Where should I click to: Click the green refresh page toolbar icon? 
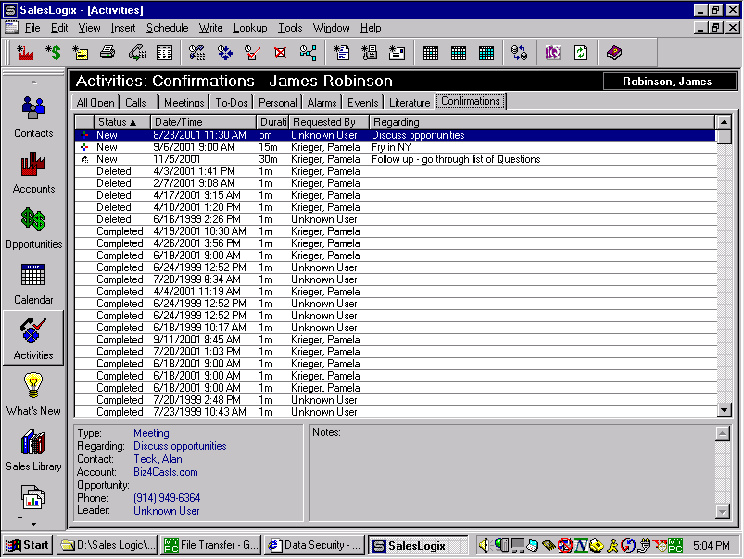(x=580, y=53)
